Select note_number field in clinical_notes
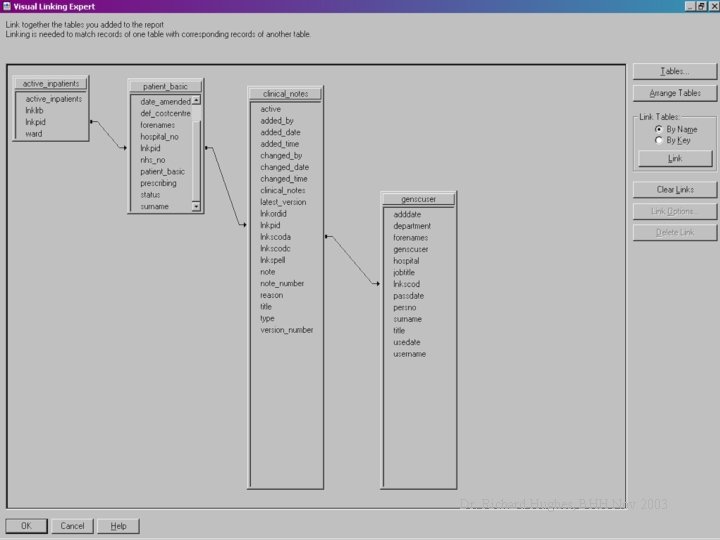The width and height of the screenshot is (720, 540). [282, 283]
